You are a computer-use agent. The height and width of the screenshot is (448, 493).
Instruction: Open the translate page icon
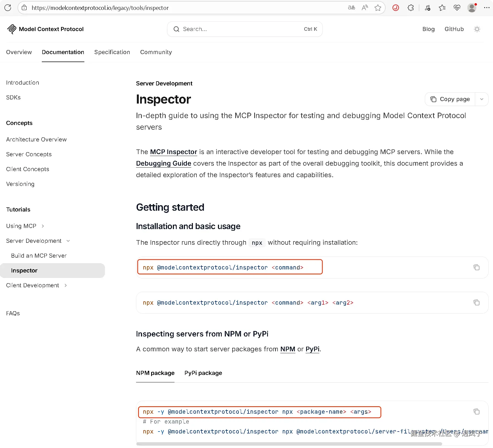tap(351, 8)
